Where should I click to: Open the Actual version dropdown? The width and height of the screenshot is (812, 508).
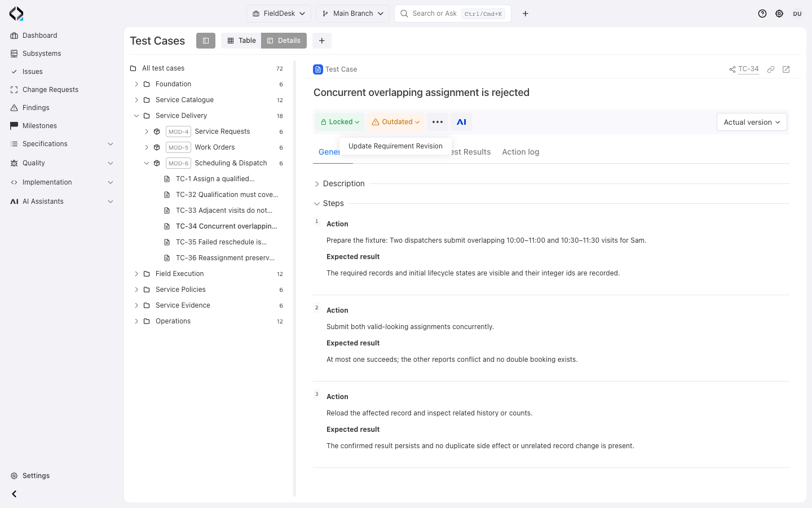[752, 122]
